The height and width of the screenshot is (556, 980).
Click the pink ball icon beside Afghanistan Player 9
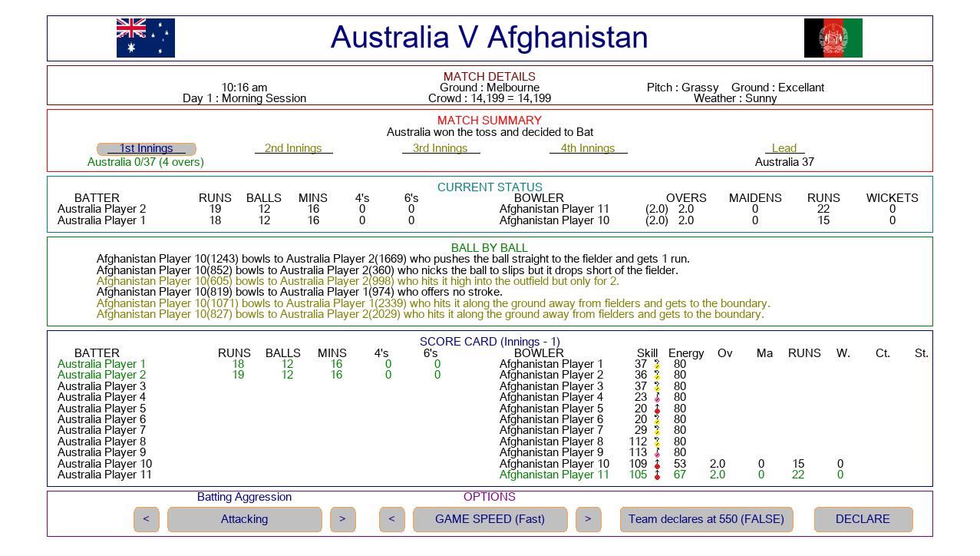coord(657,453)
